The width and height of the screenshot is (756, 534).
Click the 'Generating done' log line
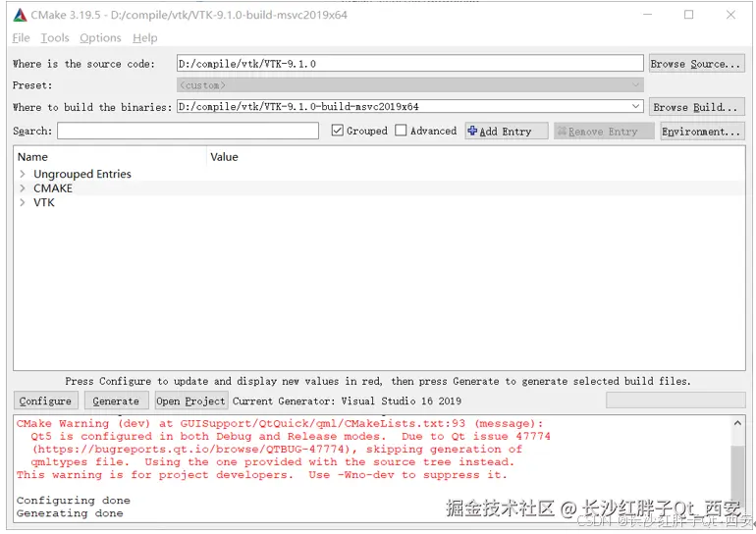[70, 513]
